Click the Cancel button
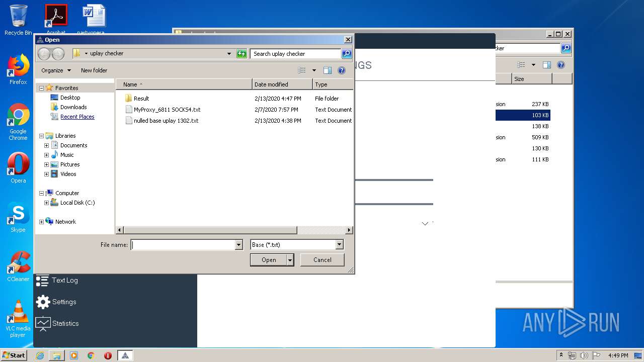Viewport: 644px width, 362px height. pos(322,260)
